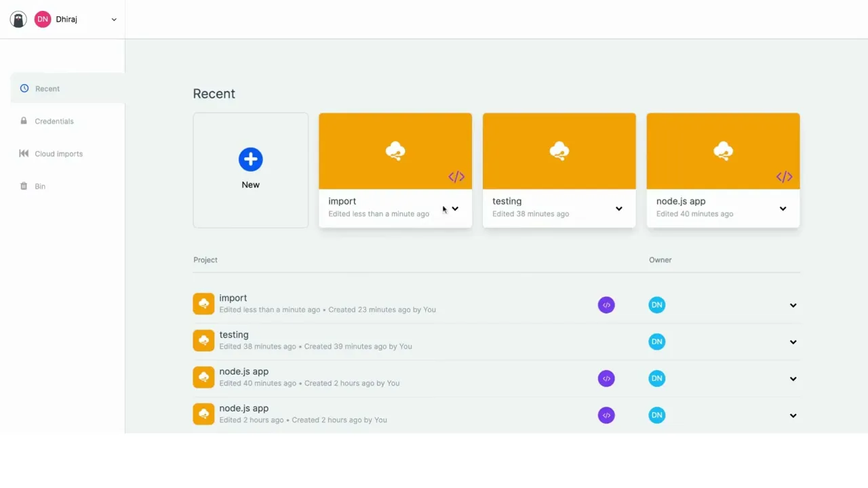Expand chevron for node.js app row edited 2 hours ago

click(793, 415)
